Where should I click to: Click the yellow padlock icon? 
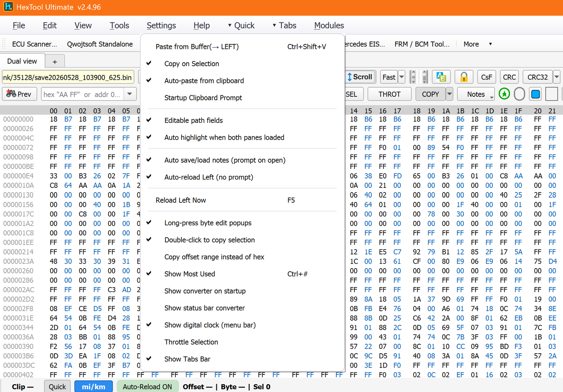(x=464, y=77)
